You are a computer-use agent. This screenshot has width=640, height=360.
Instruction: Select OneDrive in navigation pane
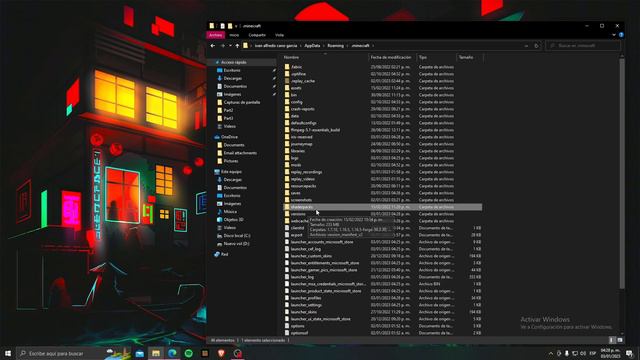pyautogui.click(x=229, y=137)
